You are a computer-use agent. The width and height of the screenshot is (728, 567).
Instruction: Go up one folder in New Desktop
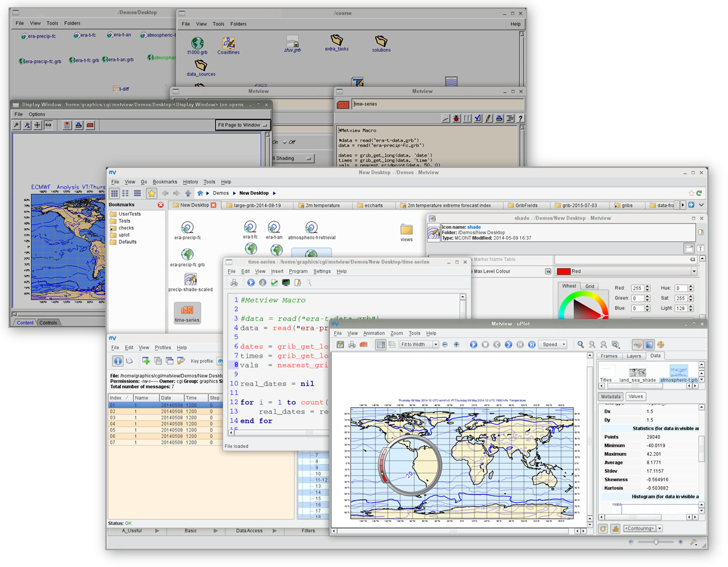(x=188, y=193)
